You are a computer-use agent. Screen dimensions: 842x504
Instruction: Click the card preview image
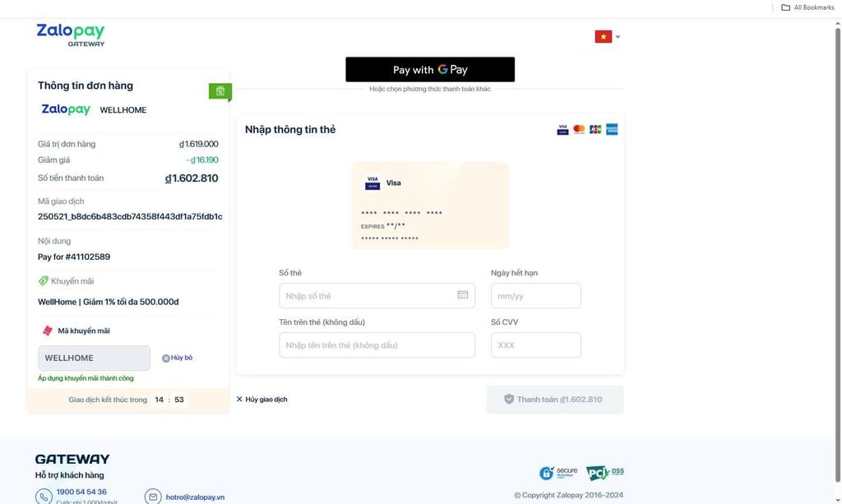click(x=429, y=205)
